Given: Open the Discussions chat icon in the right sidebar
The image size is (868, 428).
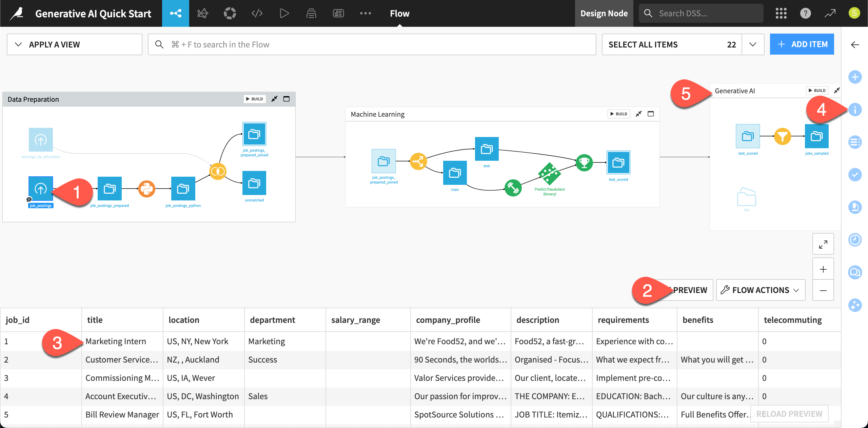Looking at the screenshot, I should point(855,272).
